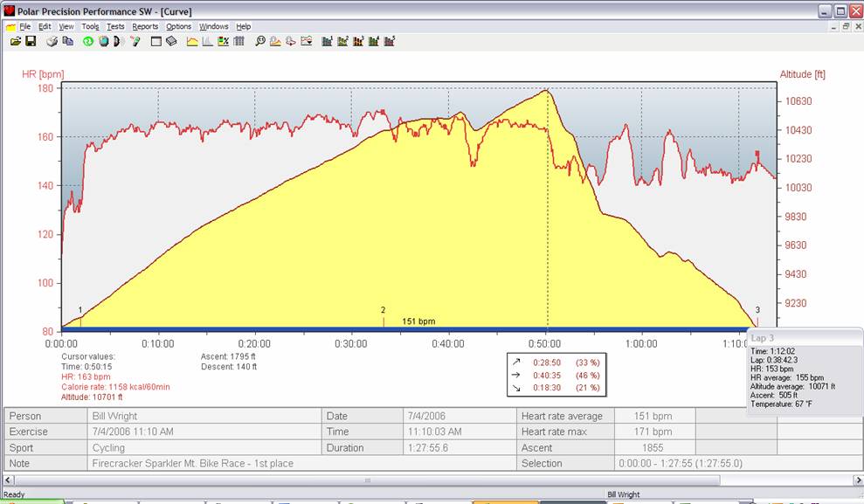Click the Note field about Firecracker race
Viewport: 864px width, 504px height.
pyautogui.click(x=302, y=463)
